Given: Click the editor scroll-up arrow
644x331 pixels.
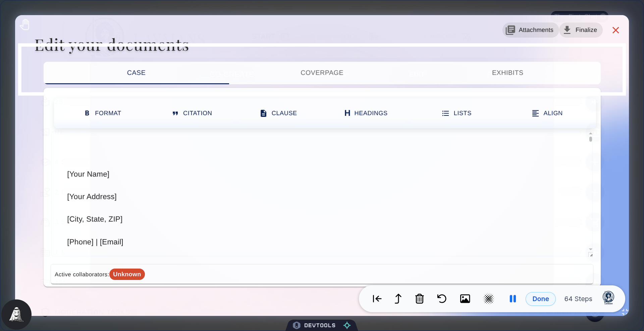Looking at the screenshot, I should (591, 133).
